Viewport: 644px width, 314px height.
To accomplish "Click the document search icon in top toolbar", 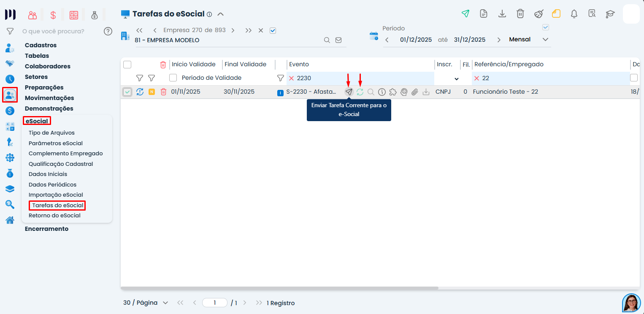I will tap(592, 14).
